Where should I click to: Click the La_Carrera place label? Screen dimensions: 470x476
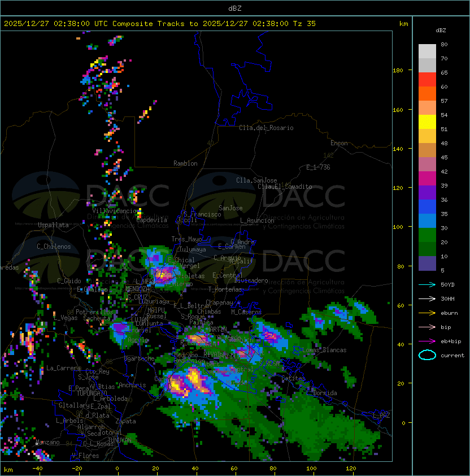pyautogui.click(x=63, y=368)
